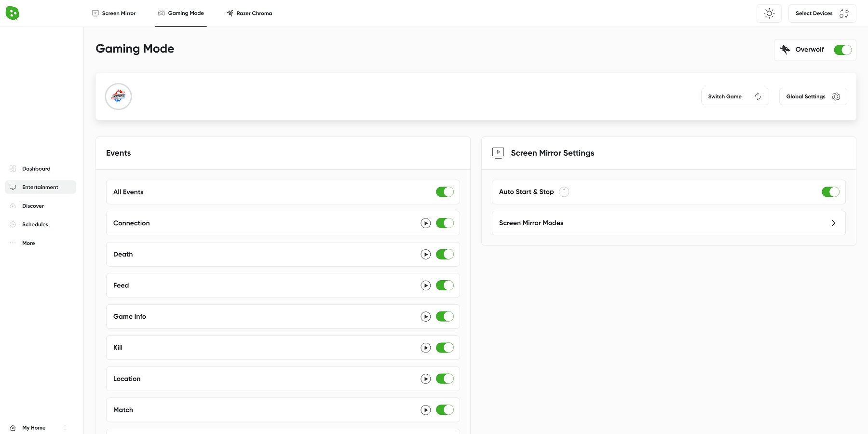Open Schedules in sidebar
868x434 pixels.
pyautogui.click(x=41, y=224)
